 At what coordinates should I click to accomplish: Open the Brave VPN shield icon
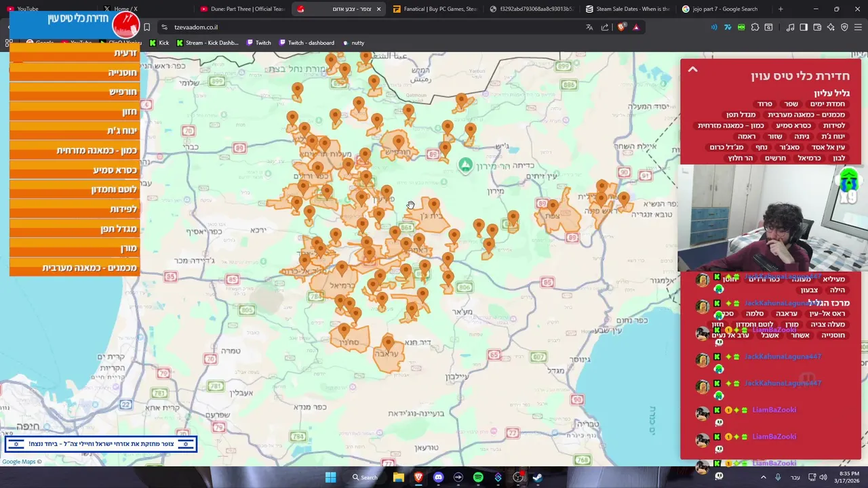(844, 27)
